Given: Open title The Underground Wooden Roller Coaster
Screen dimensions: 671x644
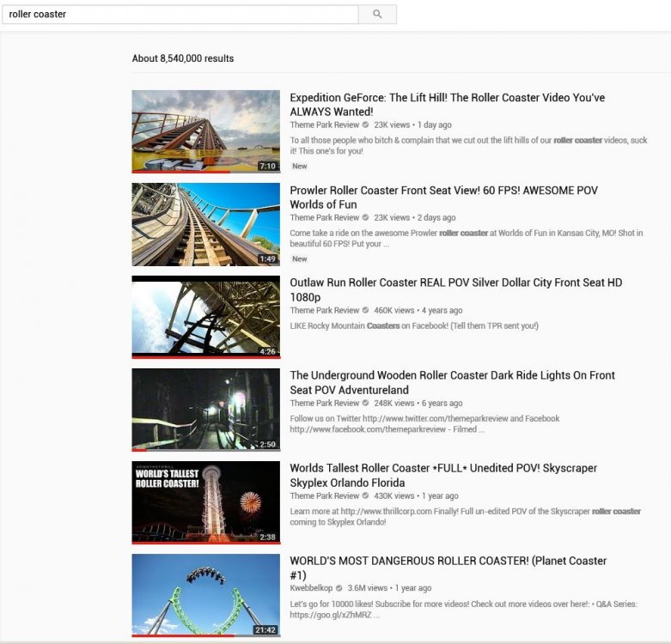Looking at the screenshot, I should (x=452, y=382).
